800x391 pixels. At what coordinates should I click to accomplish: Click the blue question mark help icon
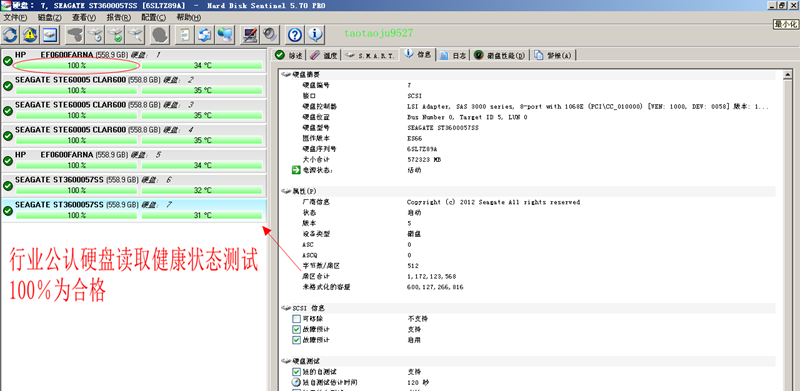(x=295, y=35)
